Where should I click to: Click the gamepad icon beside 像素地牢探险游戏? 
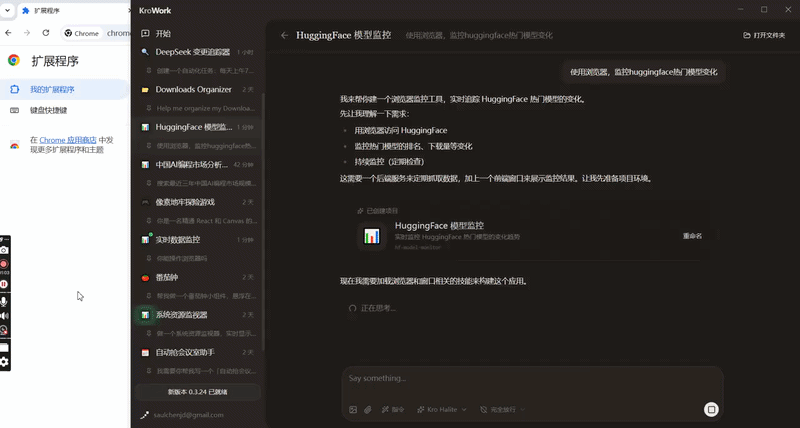[145, 202]
